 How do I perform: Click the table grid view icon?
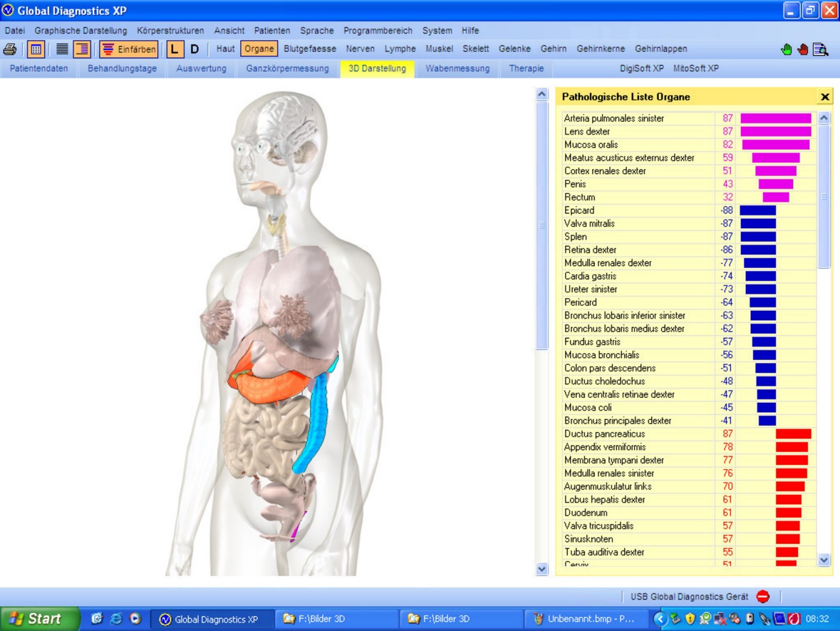(x=36, y=49)
